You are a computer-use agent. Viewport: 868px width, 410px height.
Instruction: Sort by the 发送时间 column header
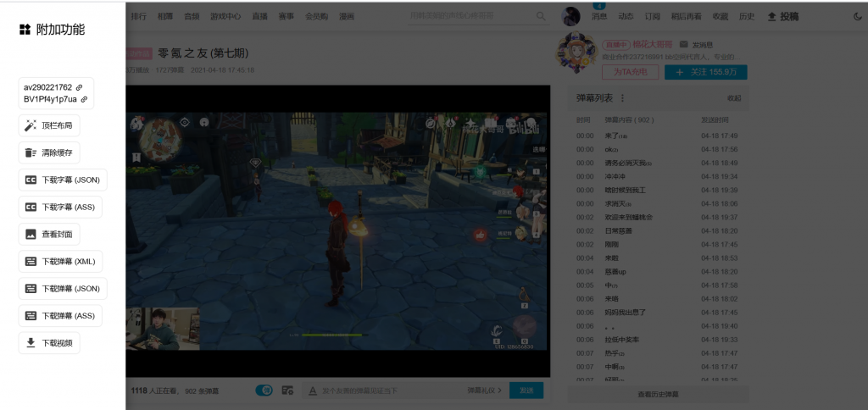(x=715, y=120)
